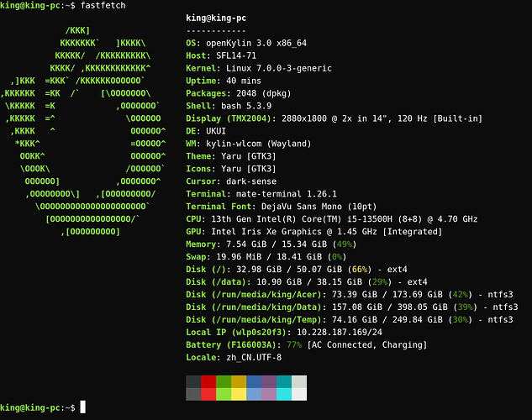Image resolution: width=532 pixels, height=420 pixels.
Task: Click the GPU 'Intel Iris Xe Graphics'
Action: 266,232
